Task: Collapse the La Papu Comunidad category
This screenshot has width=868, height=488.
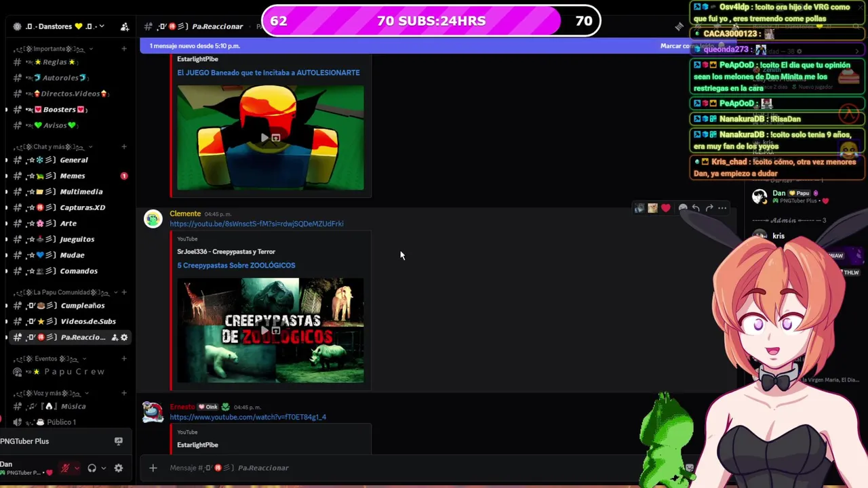Action: tap(66, 292)
